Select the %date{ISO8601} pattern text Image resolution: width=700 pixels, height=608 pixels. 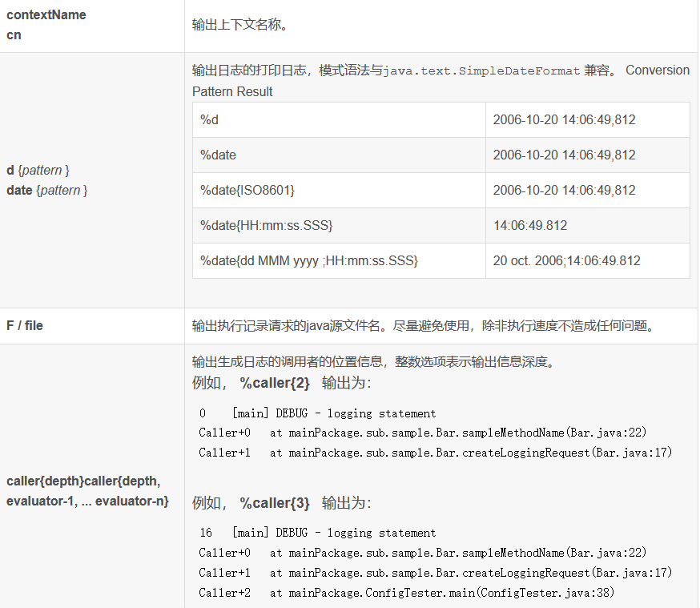pos(239,191)
